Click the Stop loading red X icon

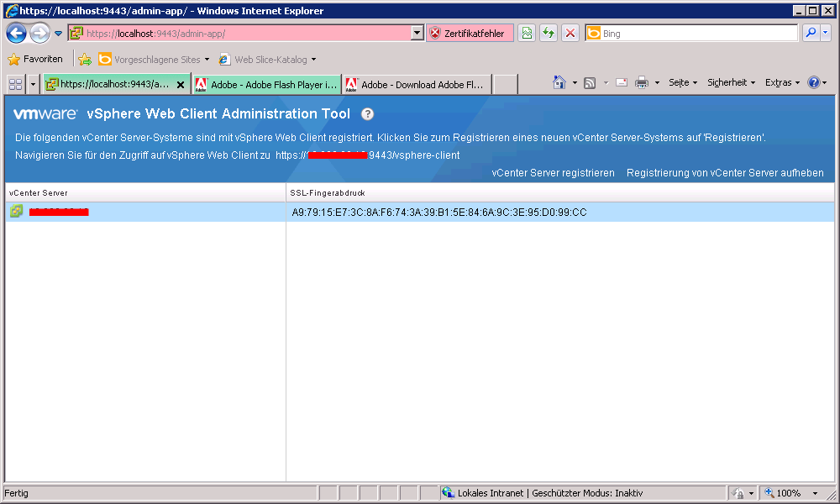tap(570, 34)
